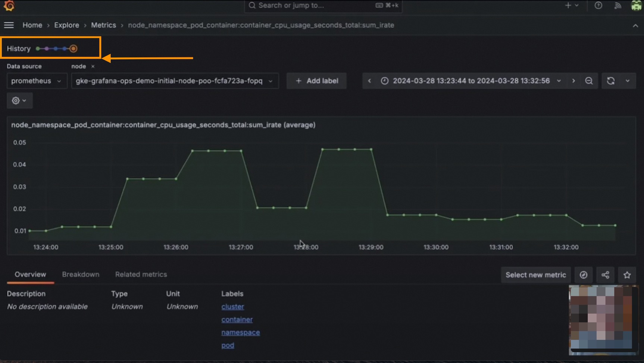644x363 pixels.
Task: Shift time range forward with right arrow
Action: tap(573, 81)
